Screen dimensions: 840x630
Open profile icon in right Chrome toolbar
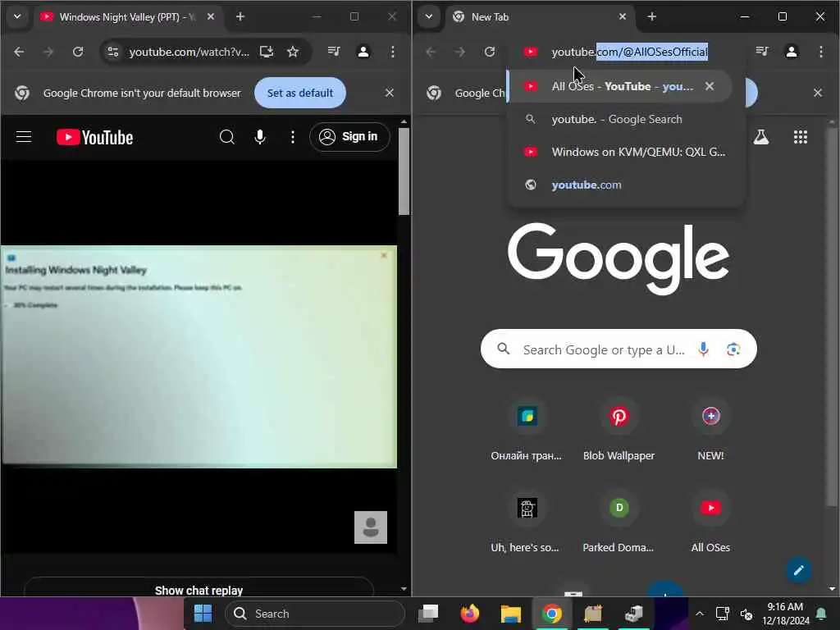click(792, 52)
